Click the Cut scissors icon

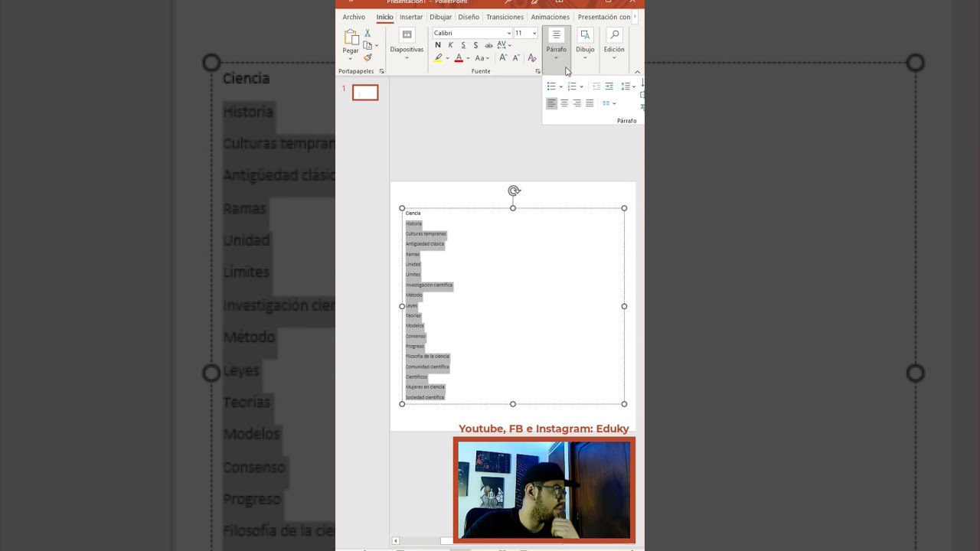pos(367,33)
